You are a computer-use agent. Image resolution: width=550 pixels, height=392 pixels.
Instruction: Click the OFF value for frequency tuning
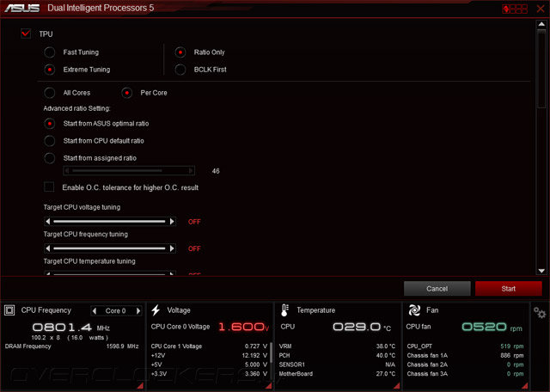click(x=194, y=248)
